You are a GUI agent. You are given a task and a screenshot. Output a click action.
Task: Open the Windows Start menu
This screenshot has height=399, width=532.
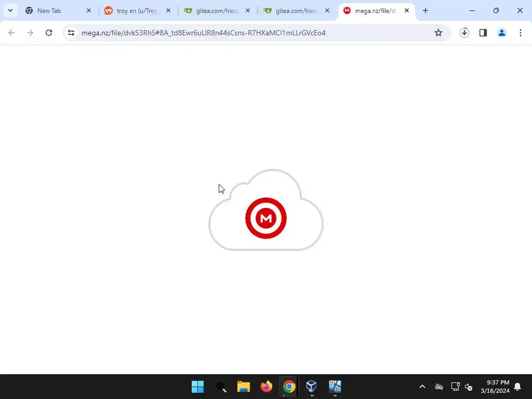[198, 387]
